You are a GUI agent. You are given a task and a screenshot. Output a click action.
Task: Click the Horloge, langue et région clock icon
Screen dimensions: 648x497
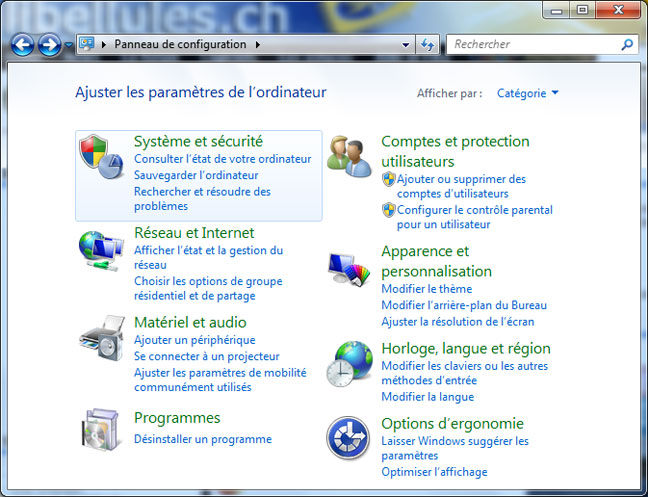pyautogui.click(x=350, y=364)
